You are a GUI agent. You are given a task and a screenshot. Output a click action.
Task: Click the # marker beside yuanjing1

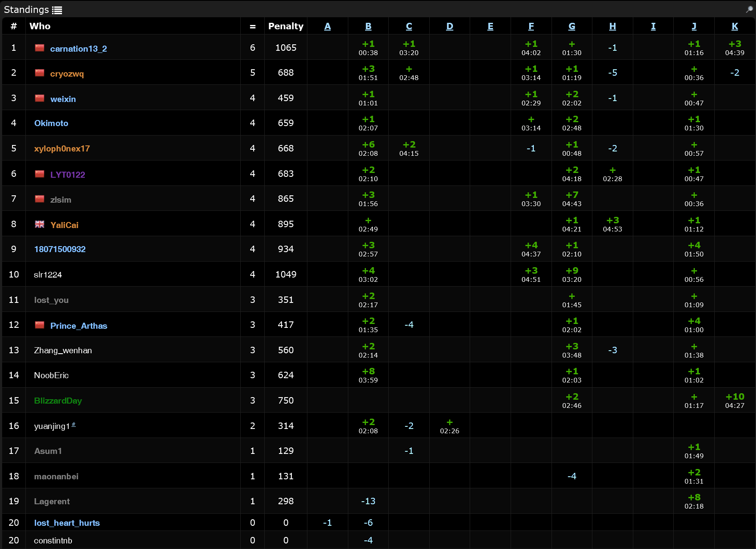[74, 424]
